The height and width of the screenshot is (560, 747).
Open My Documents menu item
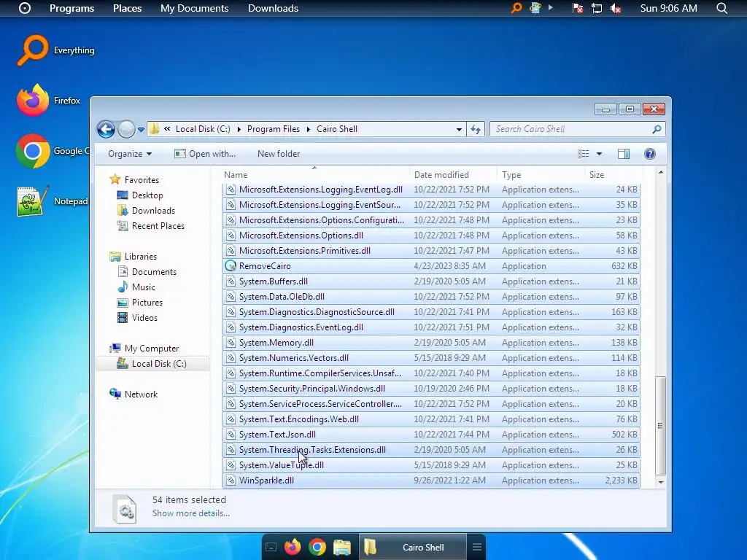(194, 8)
